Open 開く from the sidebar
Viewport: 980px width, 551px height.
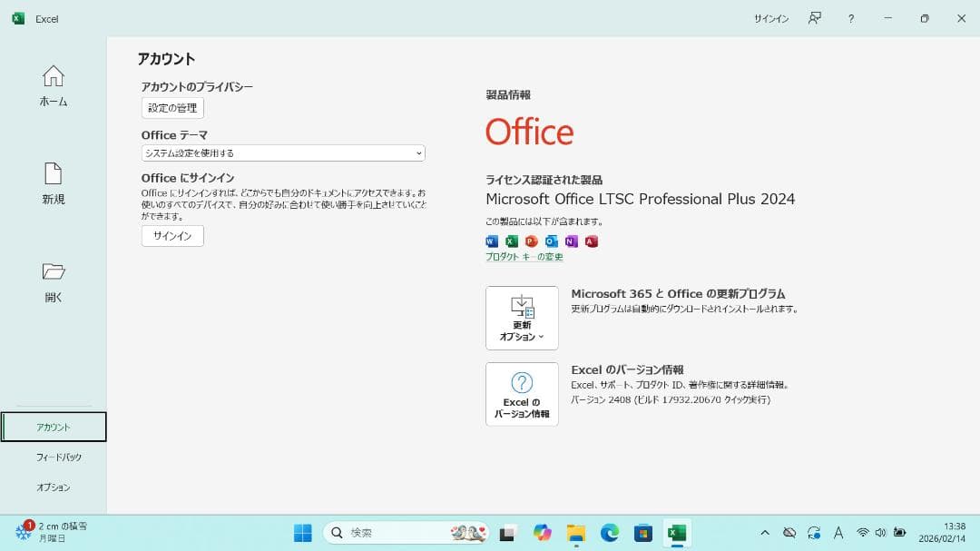(53, 281)
